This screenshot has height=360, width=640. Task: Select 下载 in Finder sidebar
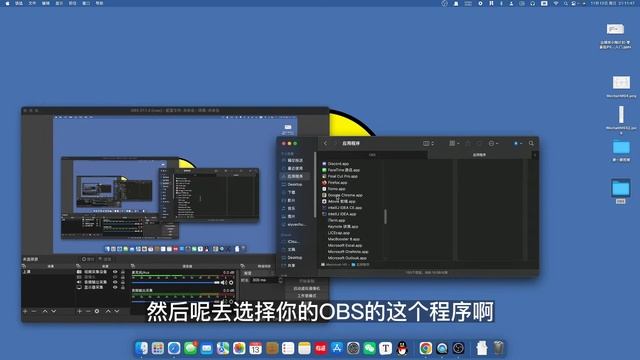point(291,192)
